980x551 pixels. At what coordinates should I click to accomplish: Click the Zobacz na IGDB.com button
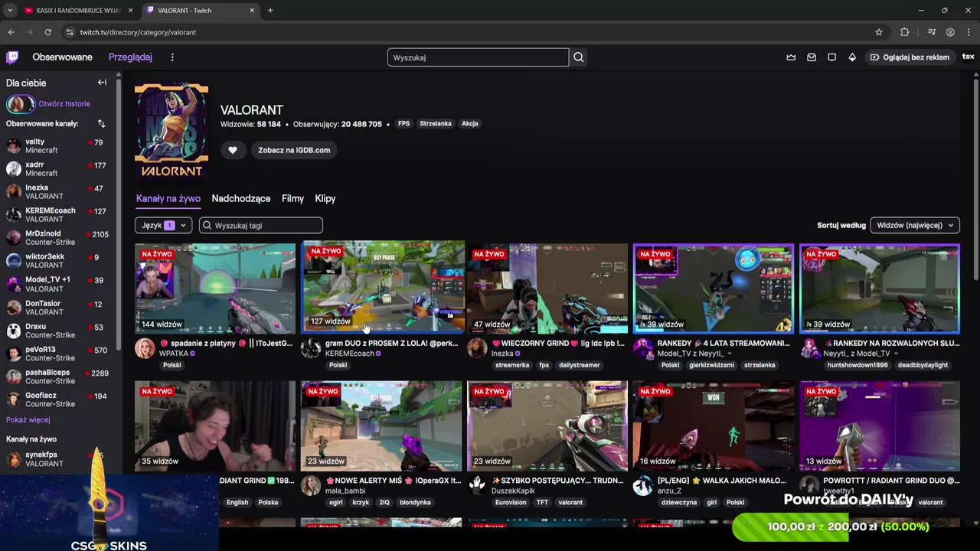pos(294,150)
